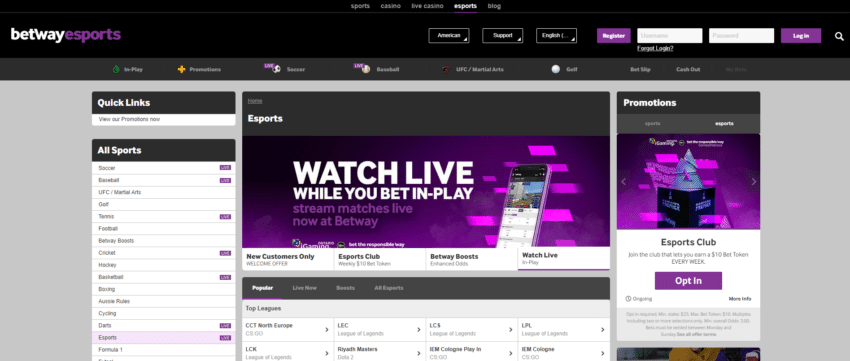Open Hockey in All Sports
Screen dimensions: 850x361
click(164, 265)
